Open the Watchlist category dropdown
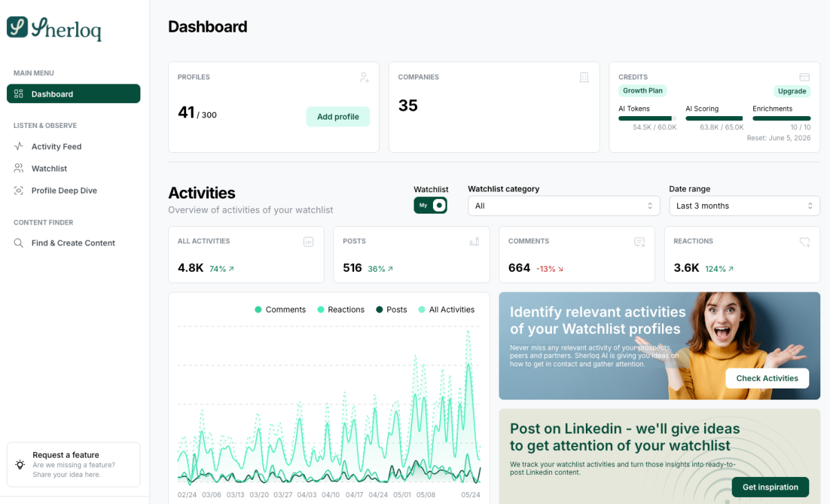 pos(564,206)
